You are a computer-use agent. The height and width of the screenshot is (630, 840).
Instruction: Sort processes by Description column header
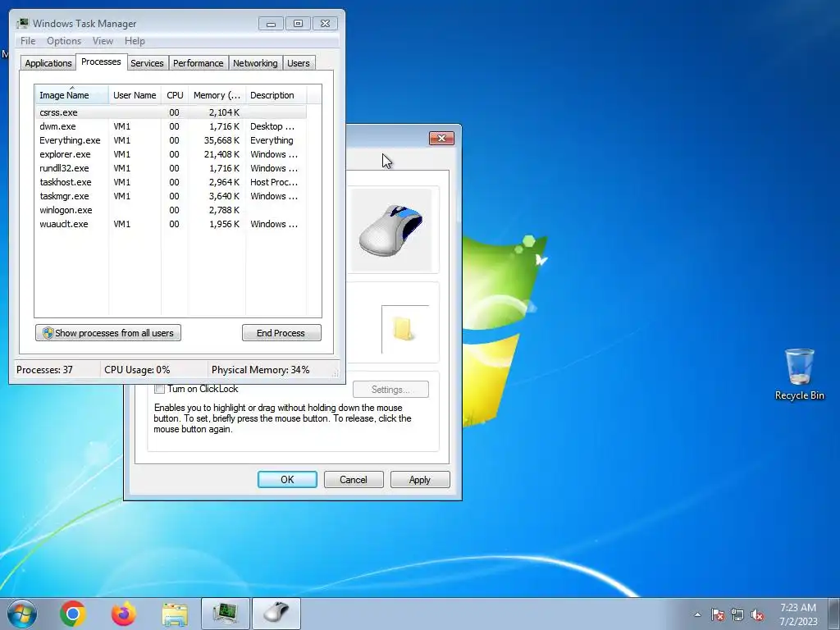coord(276,95)
